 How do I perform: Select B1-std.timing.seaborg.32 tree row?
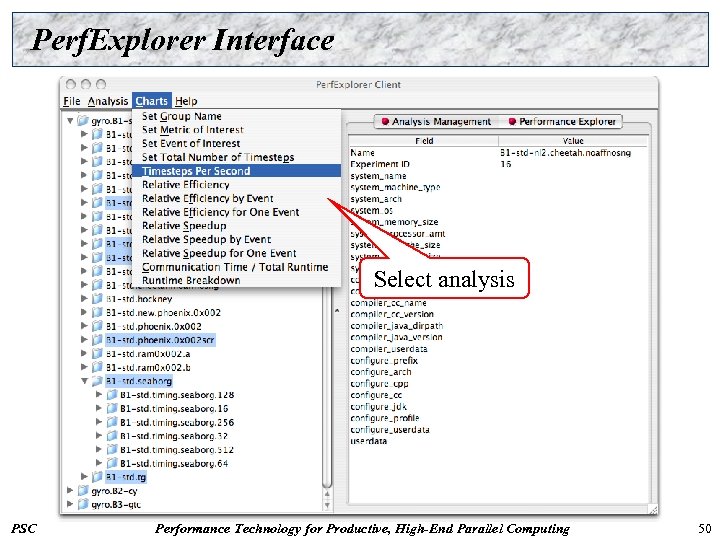click(174, 436)
